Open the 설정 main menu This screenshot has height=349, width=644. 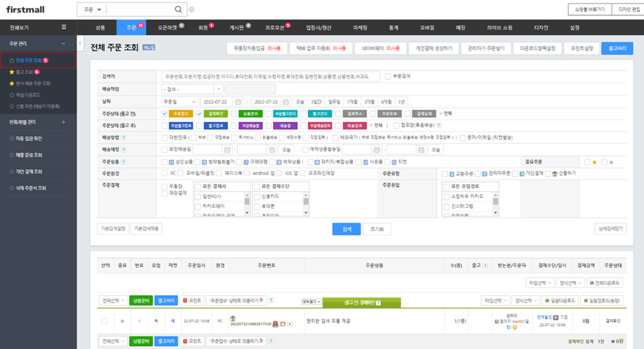click(x=575, y=27)
